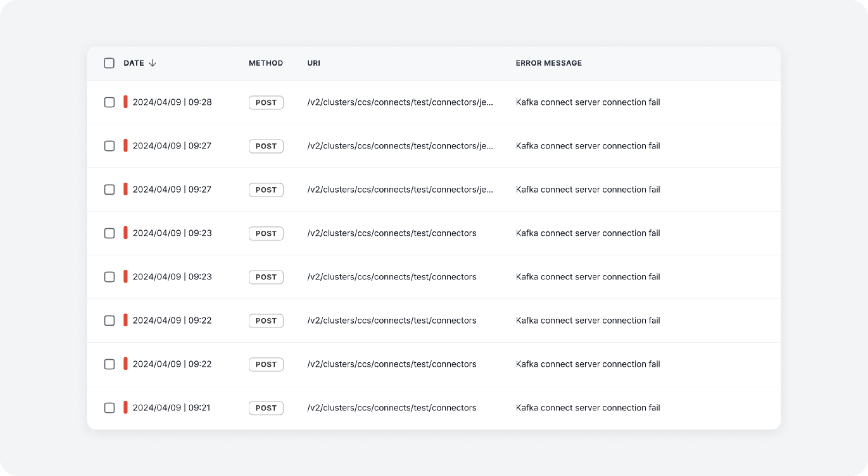This screenshot has width=868, height=476.
Task: Click POST badge in first 09:27 row
Action: [266, 146]
